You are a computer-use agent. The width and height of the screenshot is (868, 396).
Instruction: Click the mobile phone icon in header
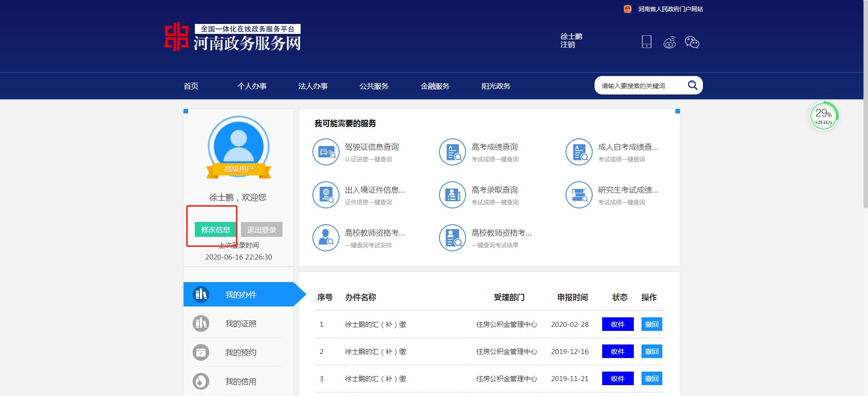click(646, 42)
